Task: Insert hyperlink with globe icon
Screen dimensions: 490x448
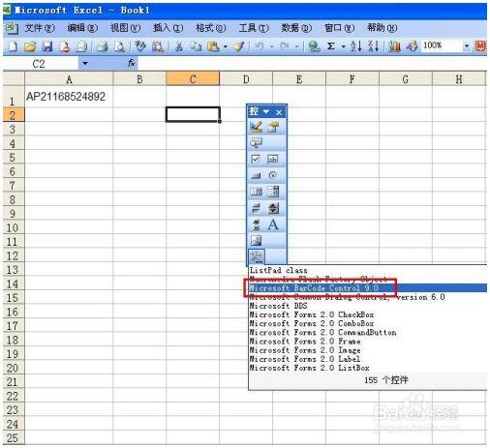Action: (x=314, y=46)
